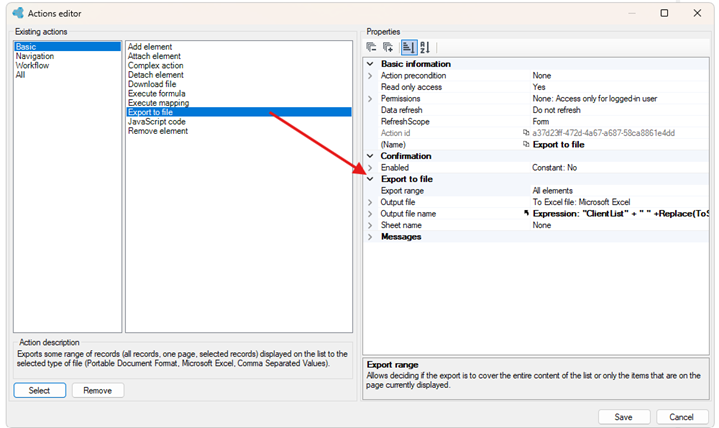The height and width of the screenshot is (428, 719).
Task: Expand the Action precondition property
Action: (x=370, y=75)
